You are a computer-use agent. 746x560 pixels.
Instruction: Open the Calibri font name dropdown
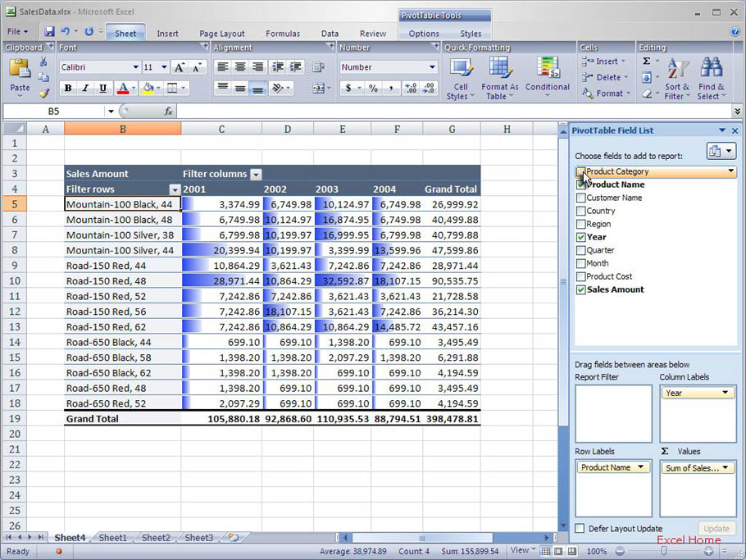tap(136, 67)
